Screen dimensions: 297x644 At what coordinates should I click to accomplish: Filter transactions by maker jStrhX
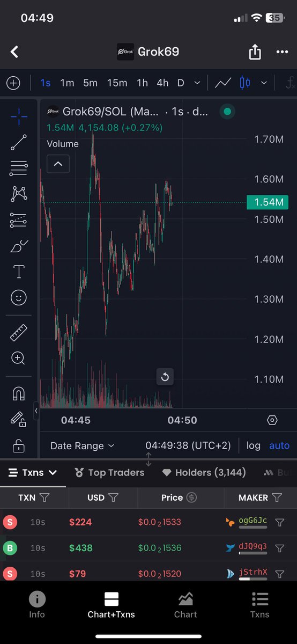click(x=279, y=574)
